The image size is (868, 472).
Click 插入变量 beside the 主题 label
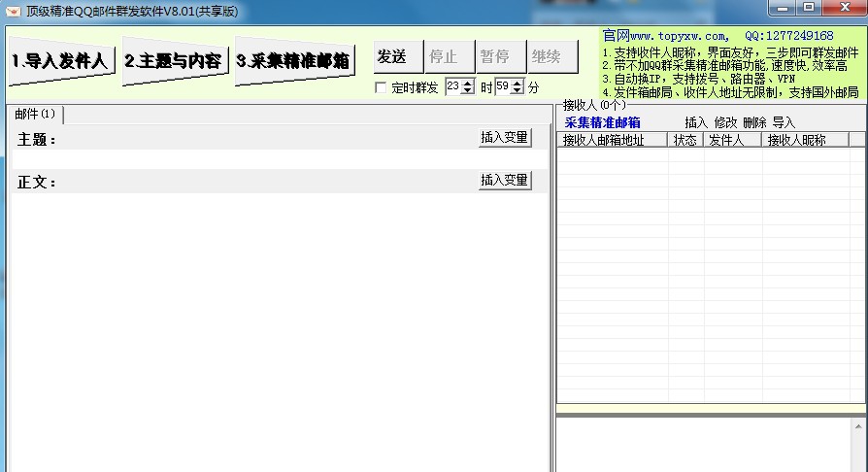[504, 137]
